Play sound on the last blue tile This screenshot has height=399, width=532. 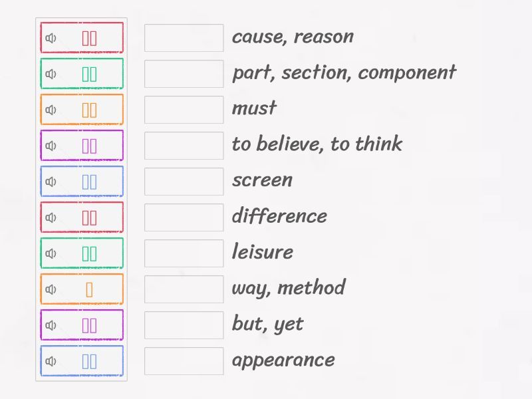click(51, 361)
